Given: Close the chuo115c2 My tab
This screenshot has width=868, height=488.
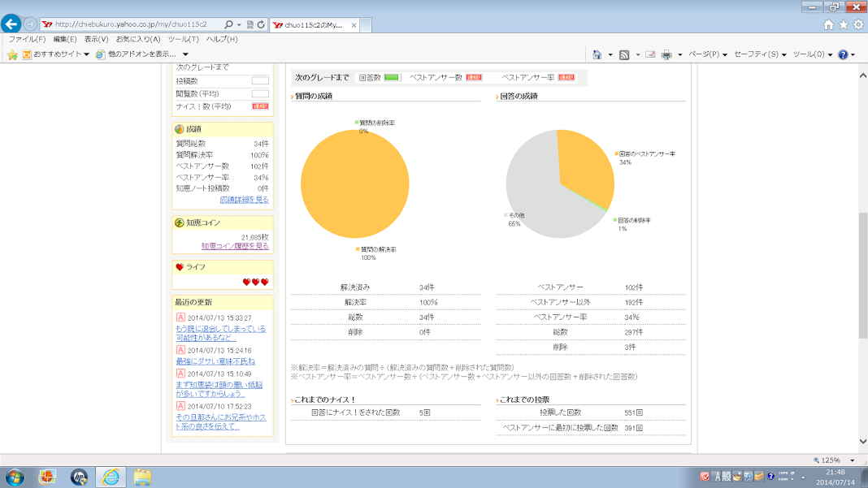Looking at the screenshot, I should pyautogui.click(x=354, y=25).
